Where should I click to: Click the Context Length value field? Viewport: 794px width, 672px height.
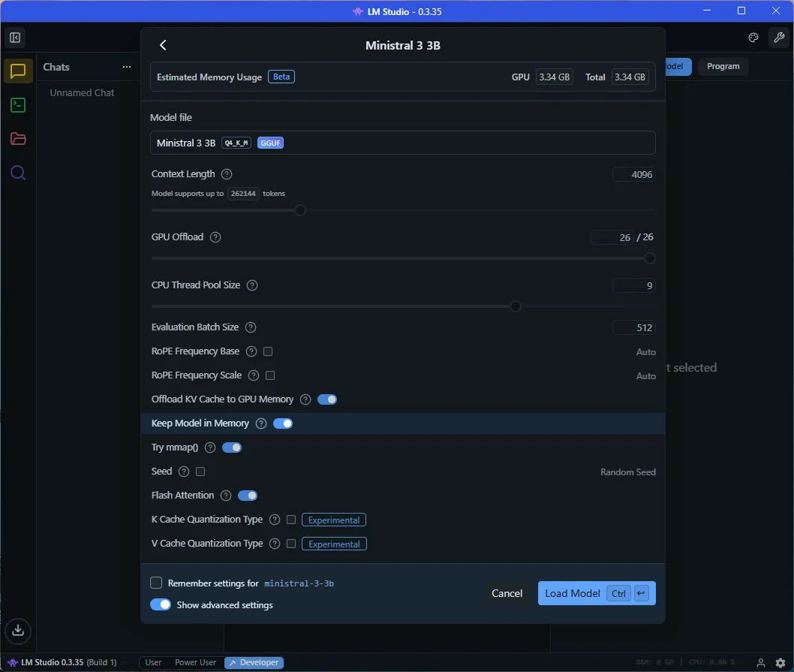click(x=634, y=173)
